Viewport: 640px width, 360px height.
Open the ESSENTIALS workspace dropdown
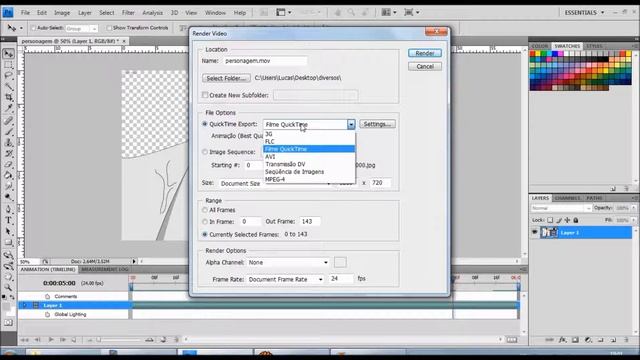(x=584, y=13)
